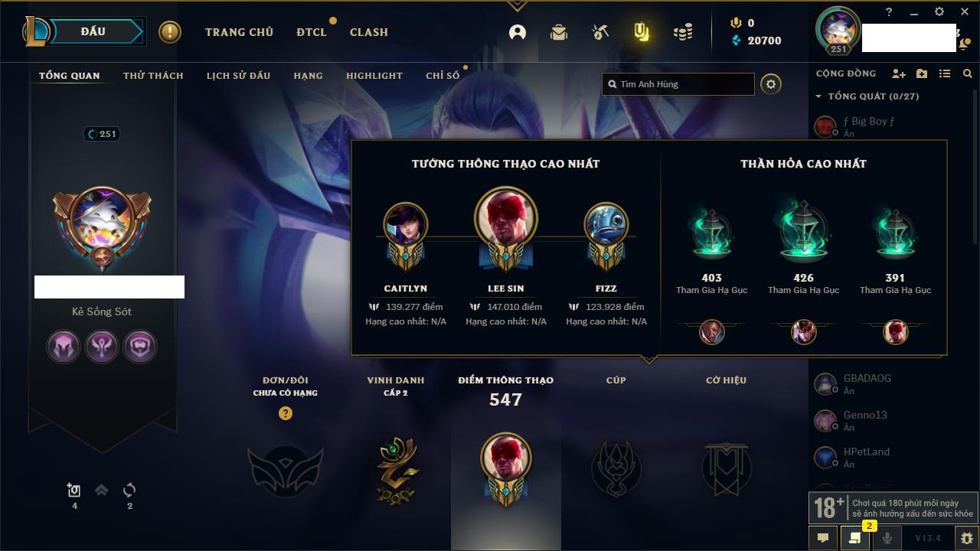The height and width of the screenshot is (551, 980).
Task: Toggle the microphone mute button
Action: click(887, 538)
